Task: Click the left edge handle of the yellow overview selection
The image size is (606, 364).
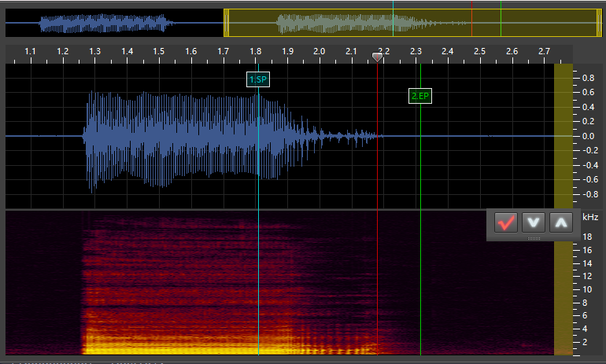Action: click(225, 23)
